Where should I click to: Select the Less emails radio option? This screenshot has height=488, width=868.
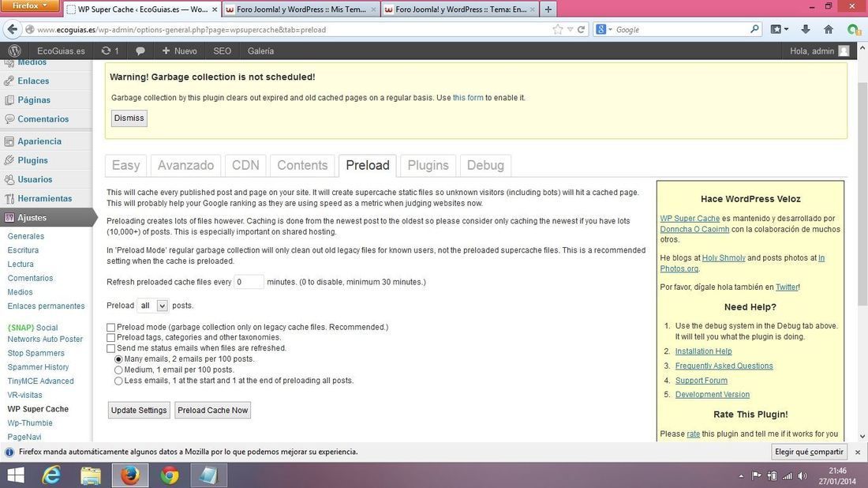coord(118,381)
